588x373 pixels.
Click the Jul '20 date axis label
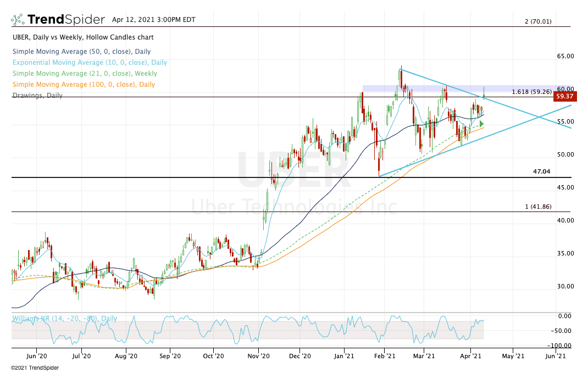pyautogui.click(x=81, y=356)
